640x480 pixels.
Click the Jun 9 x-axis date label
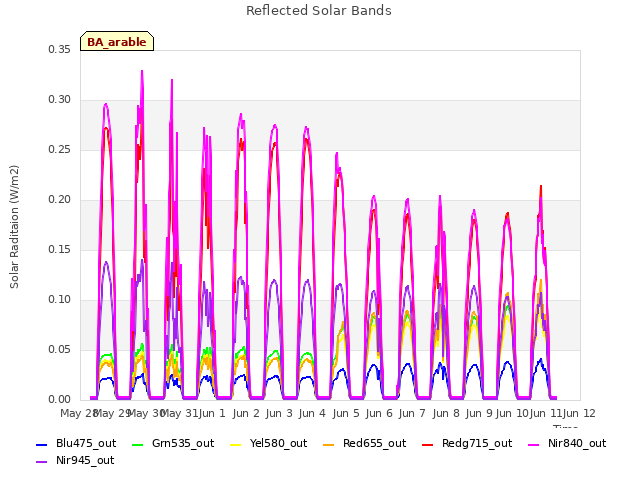479,413
